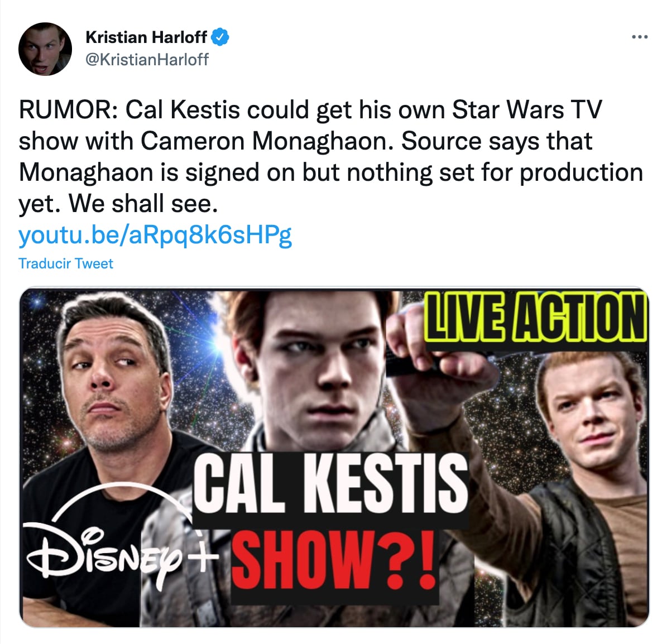This screenshot has width=662, height=644.
Task: Click the sentence "We shall see."
Action: pos(143,204)
